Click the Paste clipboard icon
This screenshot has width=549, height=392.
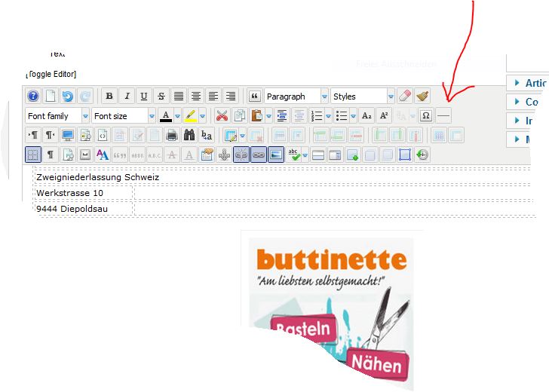tap(257, 116)
